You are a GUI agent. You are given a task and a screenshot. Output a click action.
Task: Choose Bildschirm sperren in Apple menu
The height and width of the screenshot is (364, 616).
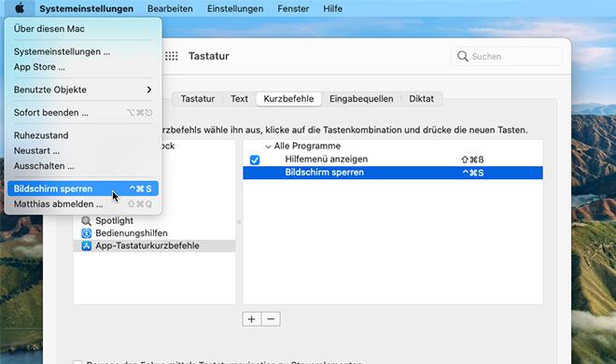tap(83, 189)
